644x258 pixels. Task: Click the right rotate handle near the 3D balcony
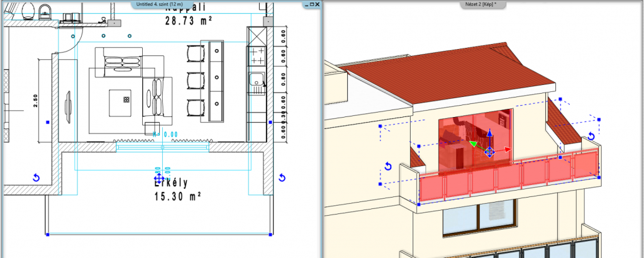[x=591, y=137]
